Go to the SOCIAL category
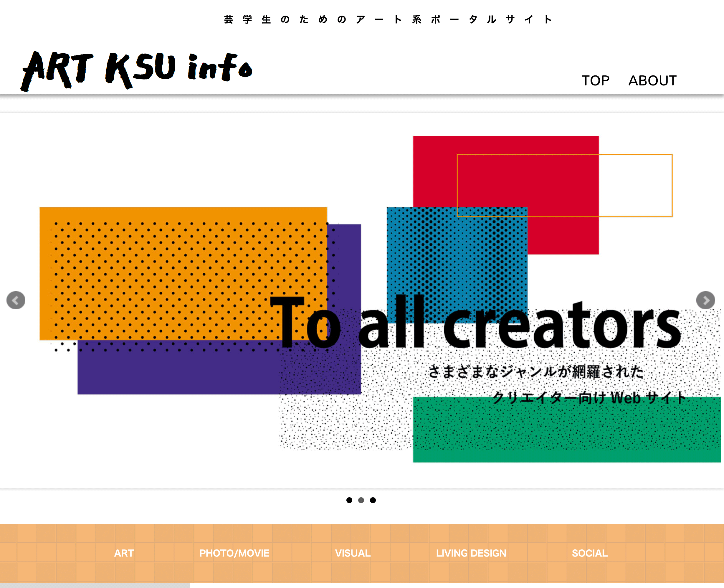Viewport: 724px width, 588px height. [x=589, y=553]
